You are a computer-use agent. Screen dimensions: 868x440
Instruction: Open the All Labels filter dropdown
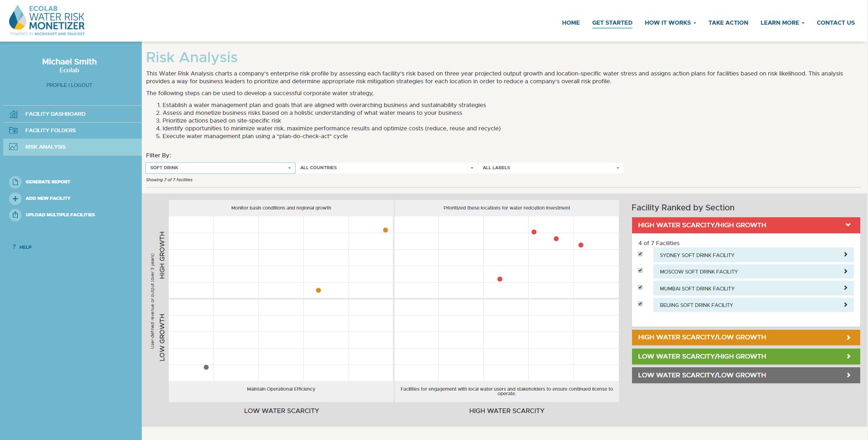551,168
